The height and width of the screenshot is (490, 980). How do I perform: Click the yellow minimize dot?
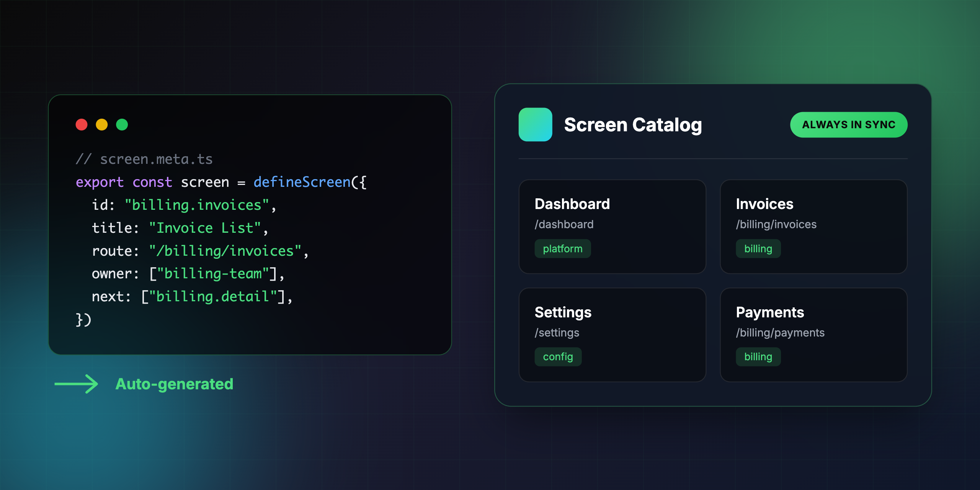pos(102,124)
